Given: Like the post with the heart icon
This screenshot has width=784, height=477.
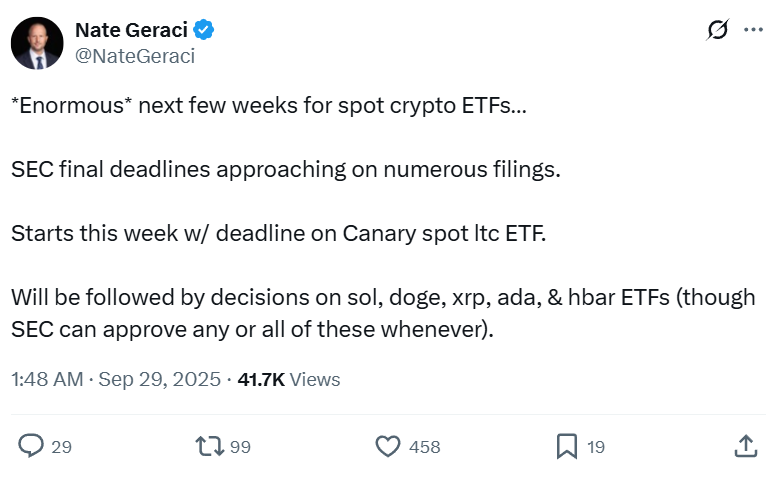Looking at the screenshot, I should coord(387,446).
